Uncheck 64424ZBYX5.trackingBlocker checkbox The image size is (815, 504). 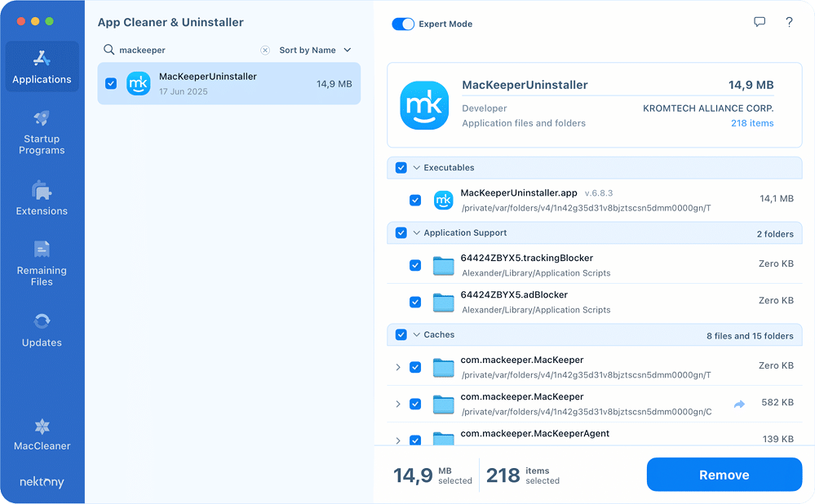click(x=414, y=266)
